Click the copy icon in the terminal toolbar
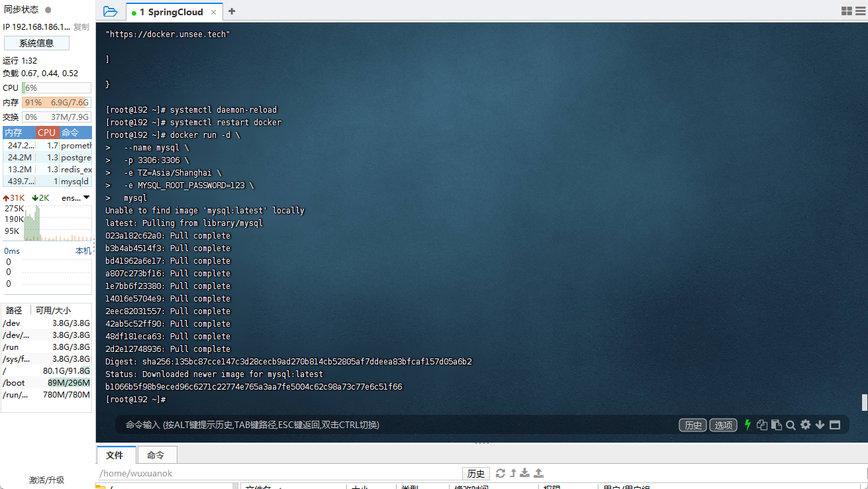The image size is (868, 489). (x=762, y=425)
